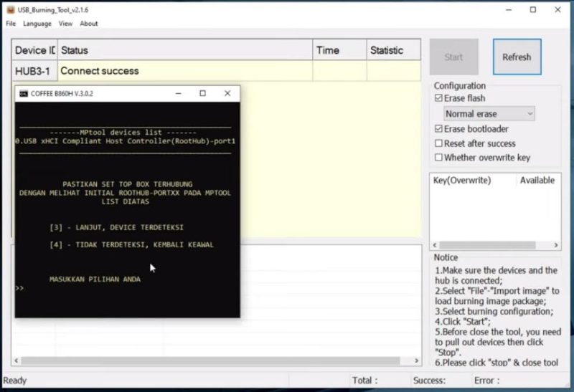Click the [3] LANJUT, DEVICE TERDETEKSI line

[116, 227]
